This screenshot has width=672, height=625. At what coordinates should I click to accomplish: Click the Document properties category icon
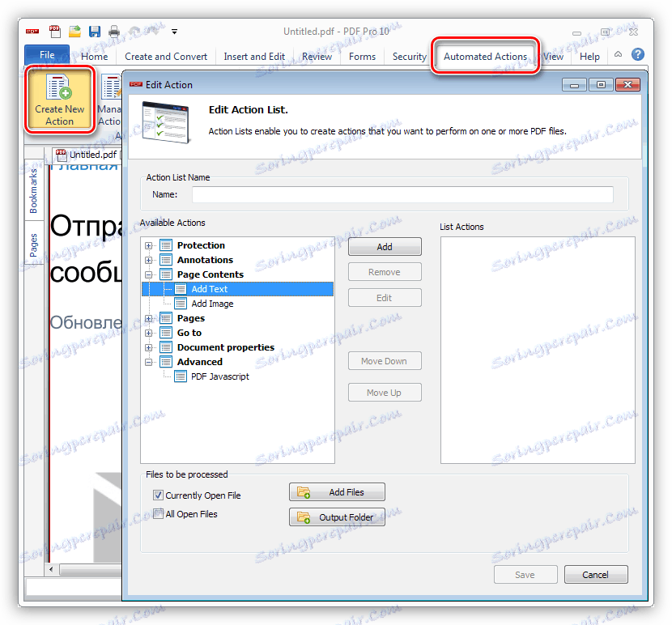coord(166,347)
